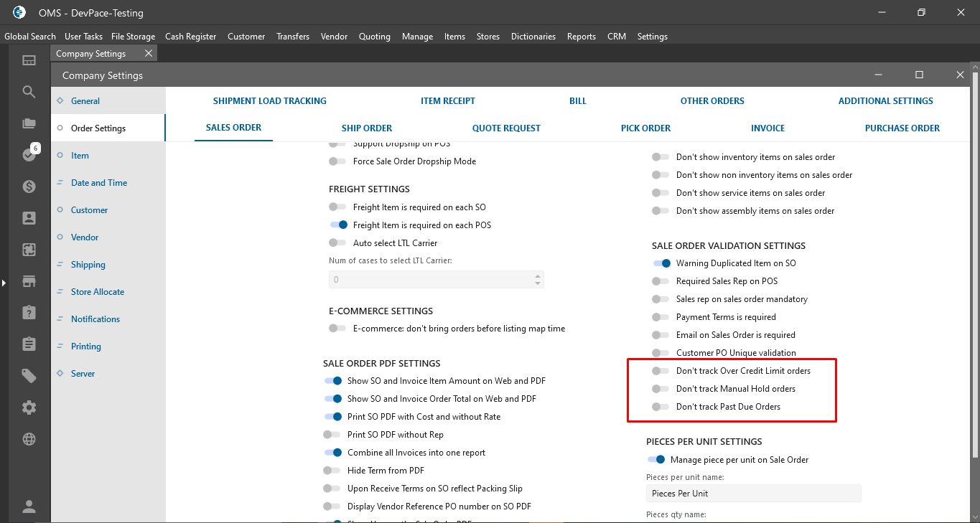980x523 pixels.
Task: Open the Shipping settings category
Action: (x=88, y=265)
